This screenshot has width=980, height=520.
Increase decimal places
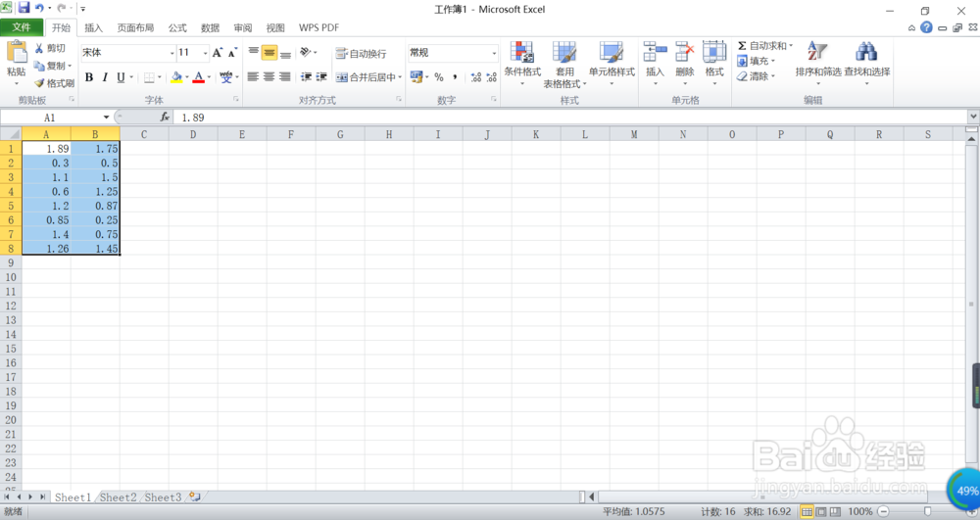[x=476, y=77]
